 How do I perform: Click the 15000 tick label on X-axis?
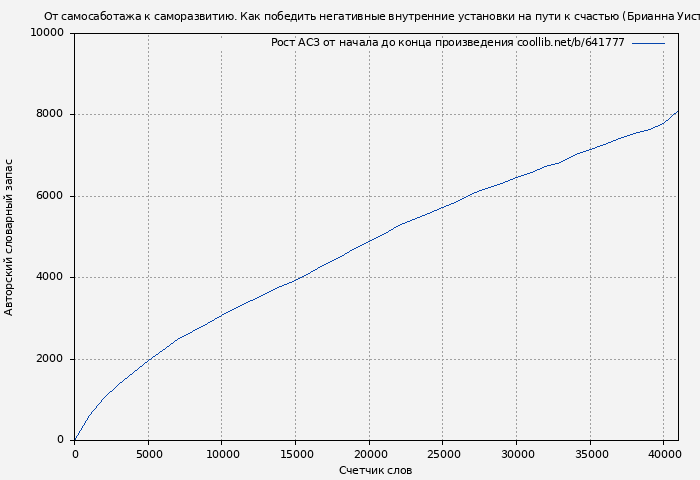pos(295,453)
